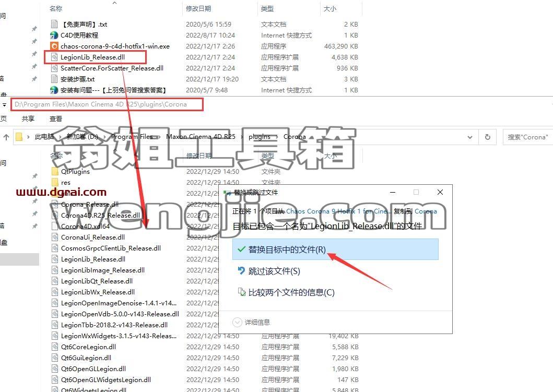Click the refresh icon beside address bar
Viewport: 553px width, 392px height.
[x=487, y=137]
